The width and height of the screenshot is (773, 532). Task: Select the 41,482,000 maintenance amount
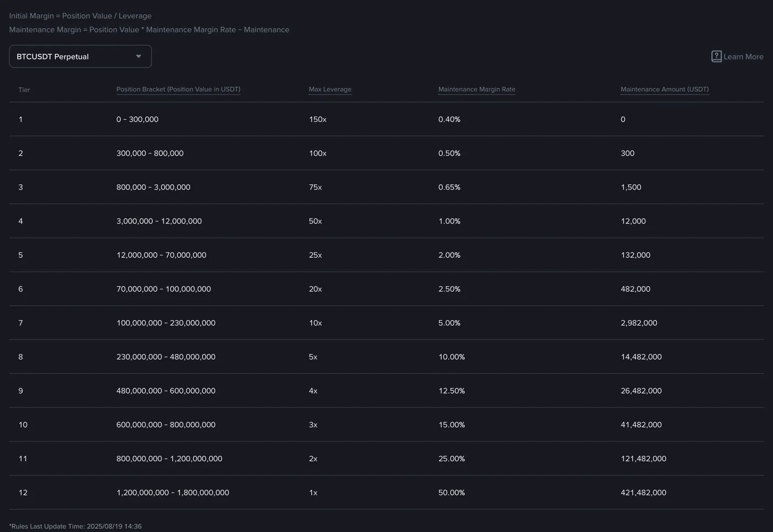click(641, 425)
